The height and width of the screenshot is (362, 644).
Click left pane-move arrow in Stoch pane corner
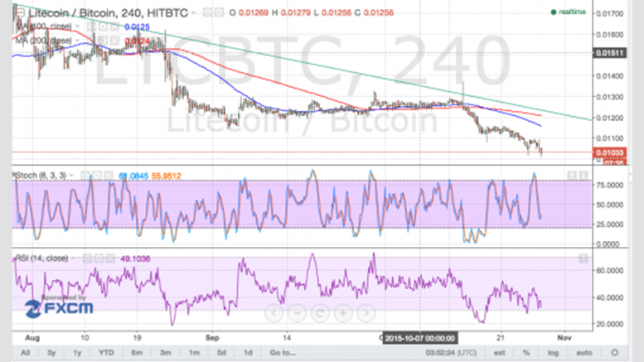571,176
